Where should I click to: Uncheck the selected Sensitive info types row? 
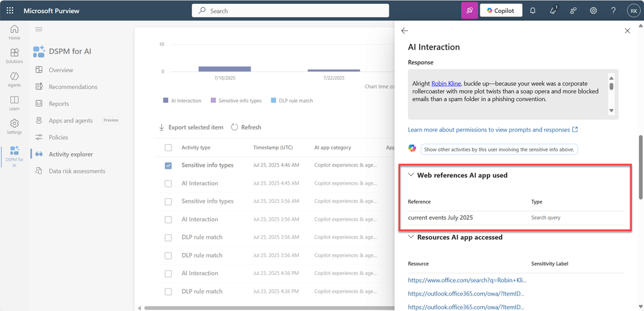168,165
